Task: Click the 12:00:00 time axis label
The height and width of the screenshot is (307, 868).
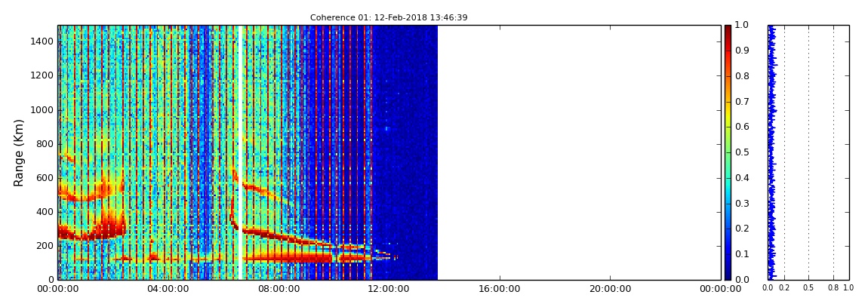Action: tap(389, 290)
